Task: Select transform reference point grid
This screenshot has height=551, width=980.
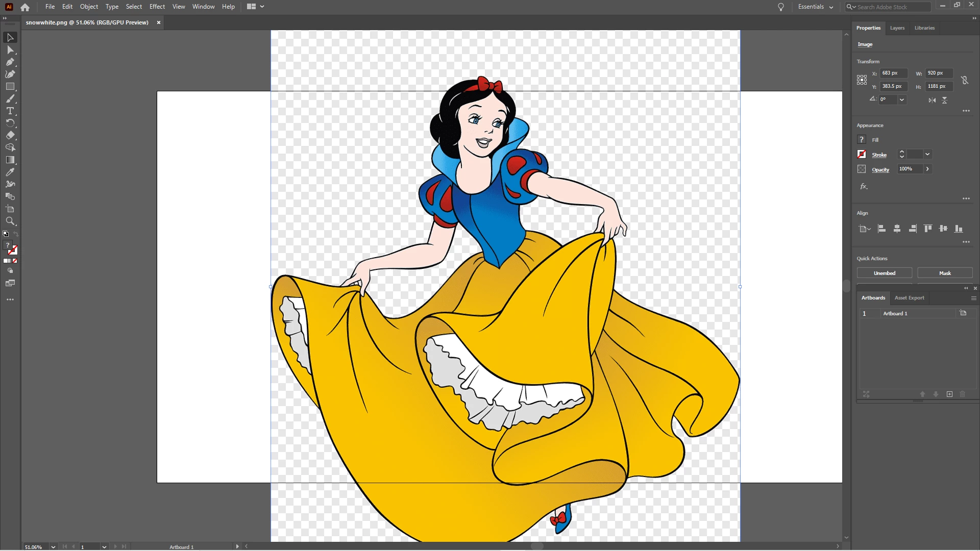Action: 862,80
